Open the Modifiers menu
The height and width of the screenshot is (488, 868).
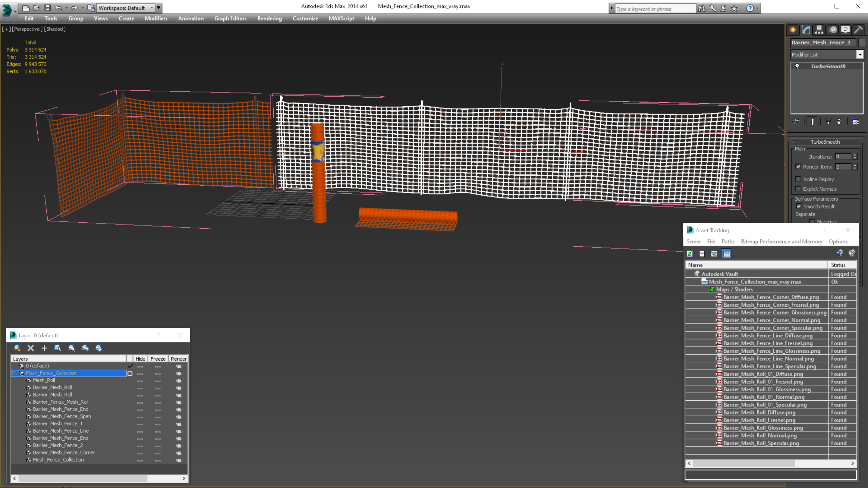156,18
